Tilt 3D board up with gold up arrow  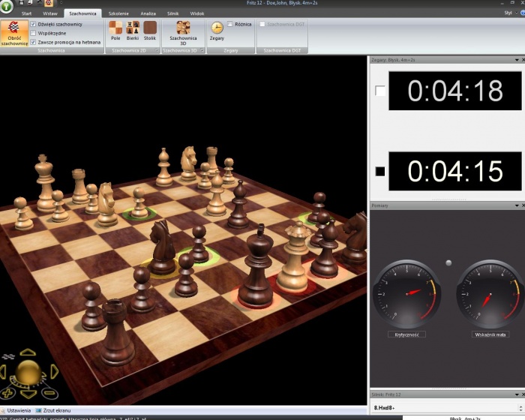coord(28,352)
